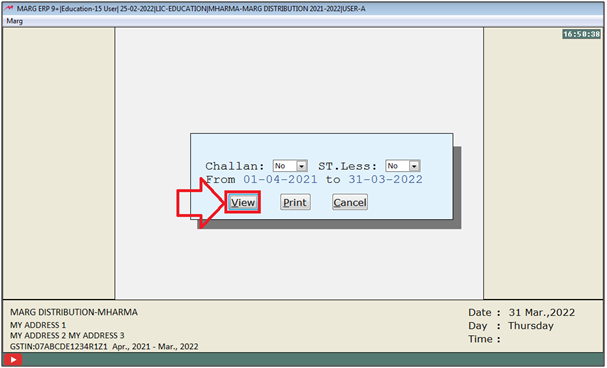Click the ST.Less label
The height and width of the screenshot is (368, 607).
pyautogui.click(x=347, y=166)
